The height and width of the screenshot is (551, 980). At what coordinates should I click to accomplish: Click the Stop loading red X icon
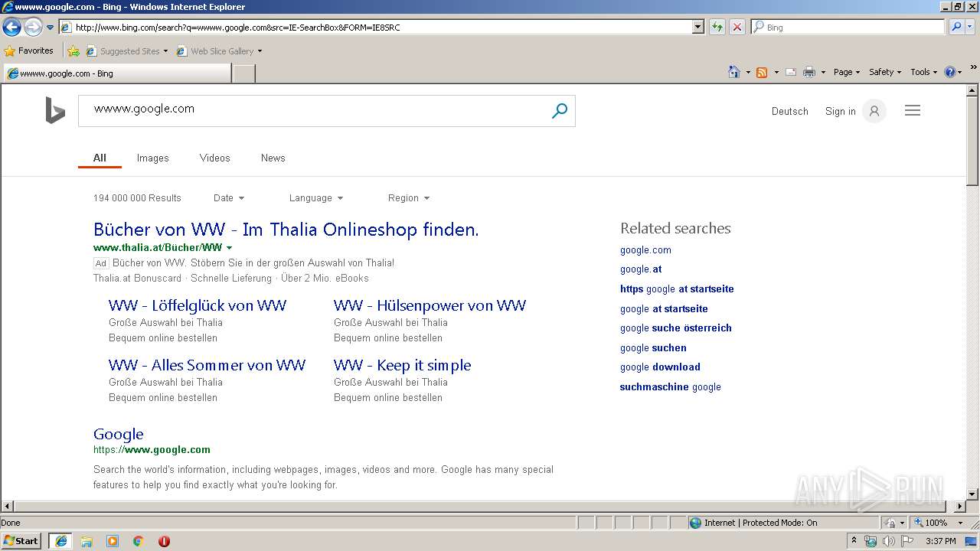pyautogui.click(x=737, y=27)
